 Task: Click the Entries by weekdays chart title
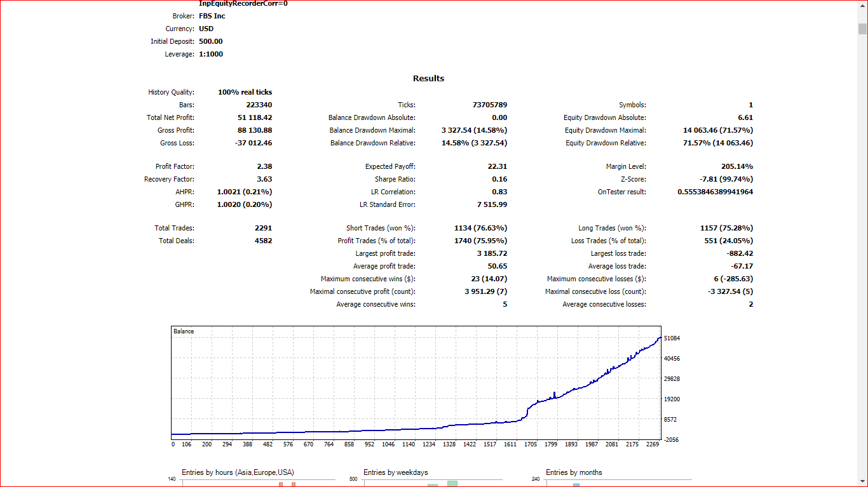(395, 472)
